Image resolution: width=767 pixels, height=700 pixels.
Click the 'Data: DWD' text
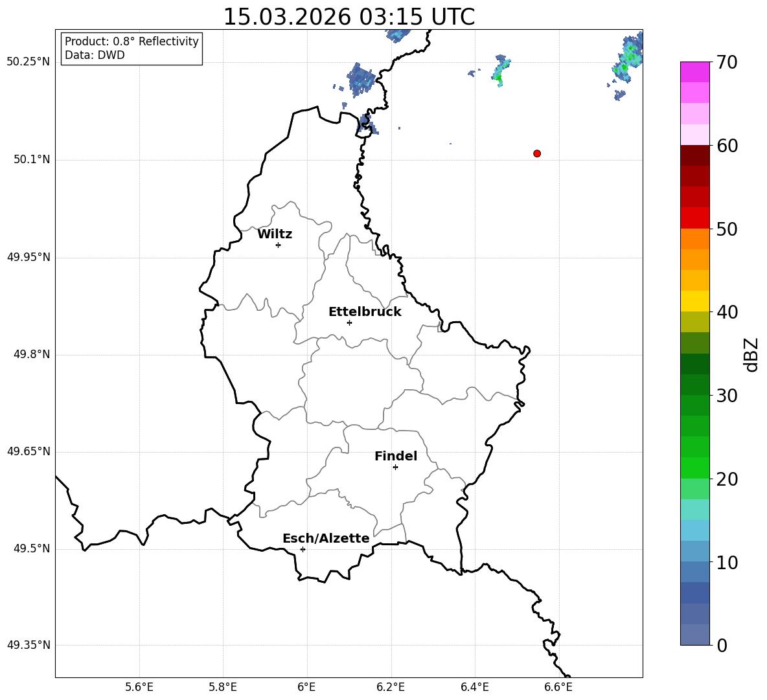[x=95, y=55]
